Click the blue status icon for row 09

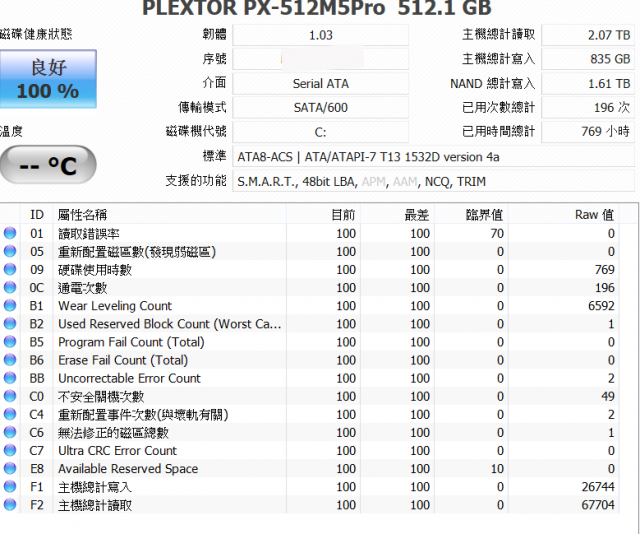(x=10, y=269)
